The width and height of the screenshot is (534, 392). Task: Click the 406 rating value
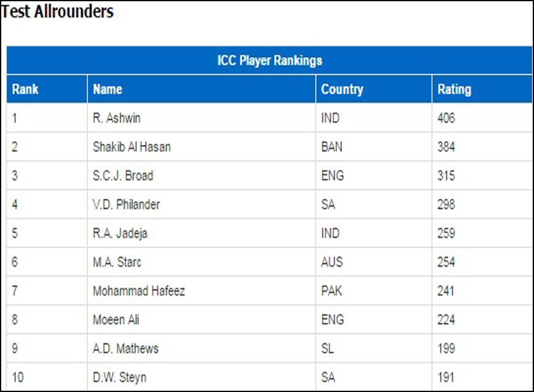click(x=446, y=118)
